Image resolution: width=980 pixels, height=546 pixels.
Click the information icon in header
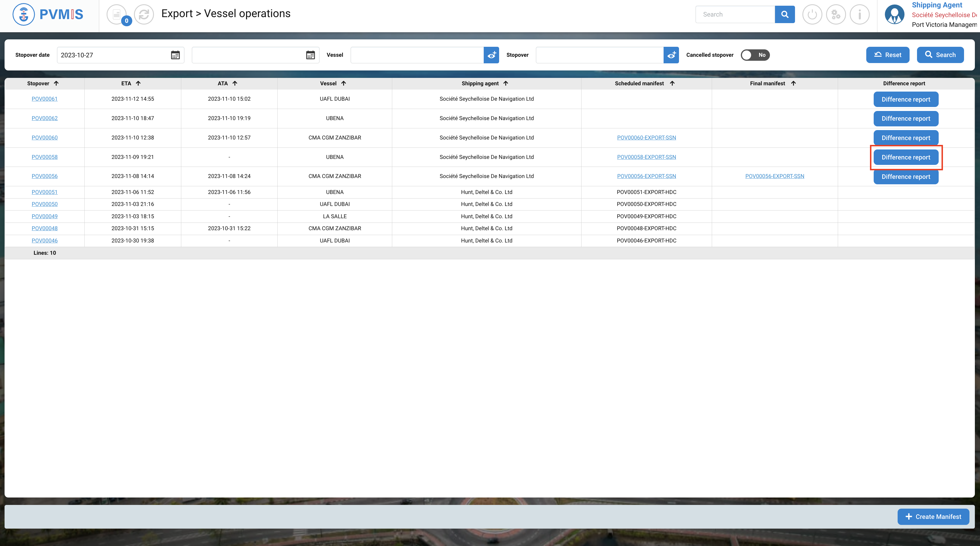pyautogui.click(x=859, y=15)
